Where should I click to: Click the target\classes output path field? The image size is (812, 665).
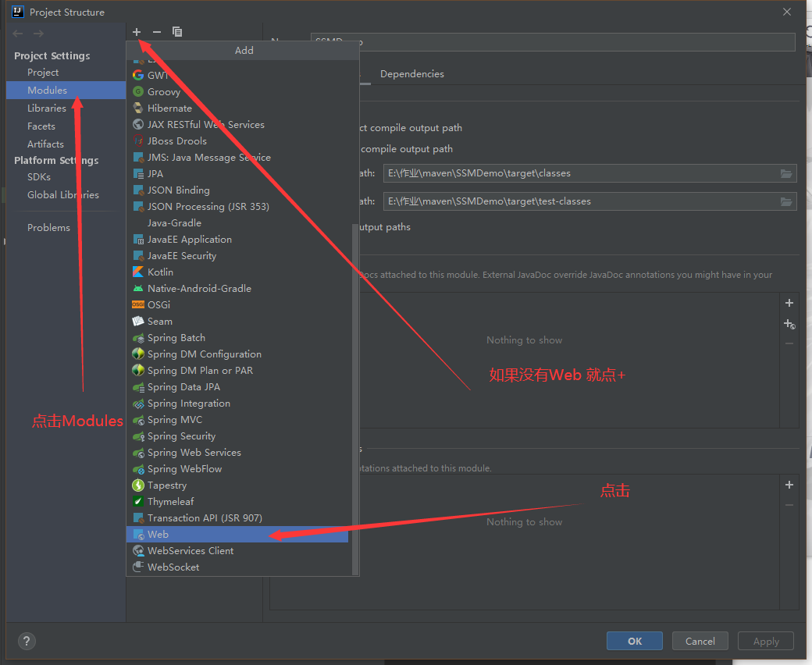[x=589, y=173]
